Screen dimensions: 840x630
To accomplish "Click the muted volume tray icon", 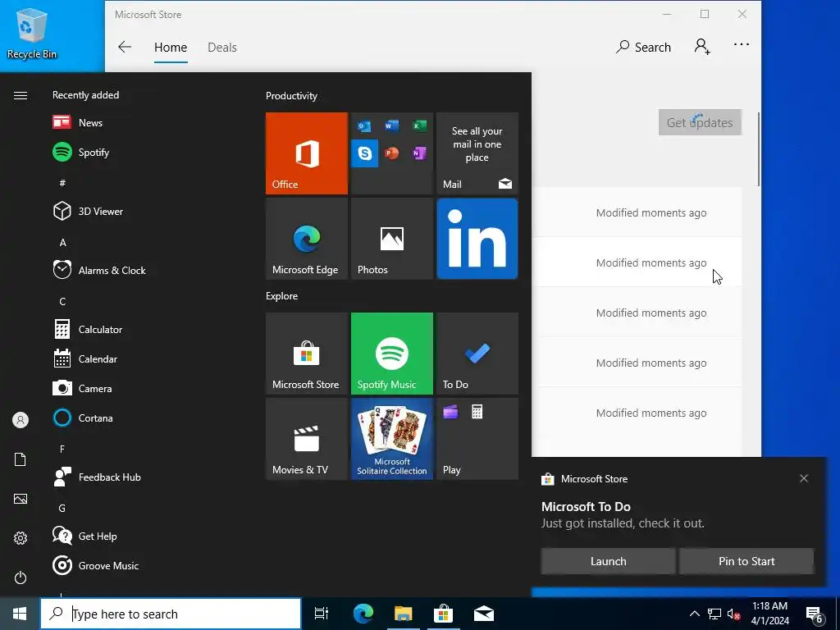I will pyautogui.click(x=734, y=614).
